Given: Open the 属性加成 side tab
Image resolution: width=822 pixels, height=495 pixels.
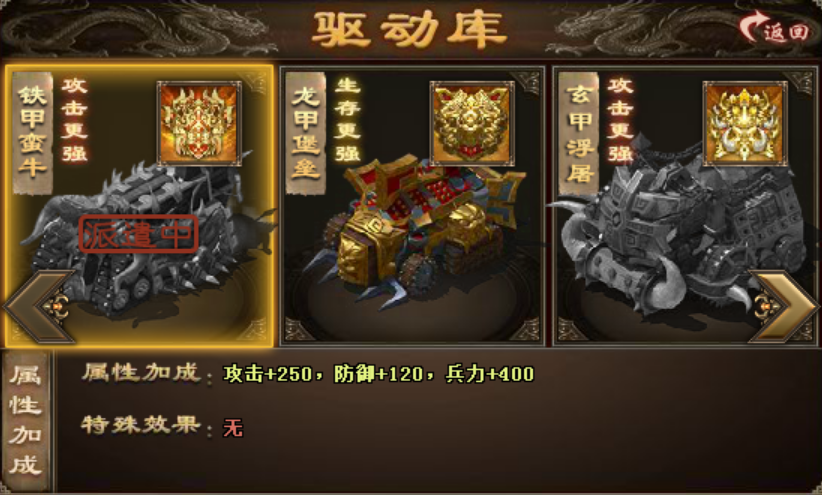Looking at the screenshot, I should 25,420.
